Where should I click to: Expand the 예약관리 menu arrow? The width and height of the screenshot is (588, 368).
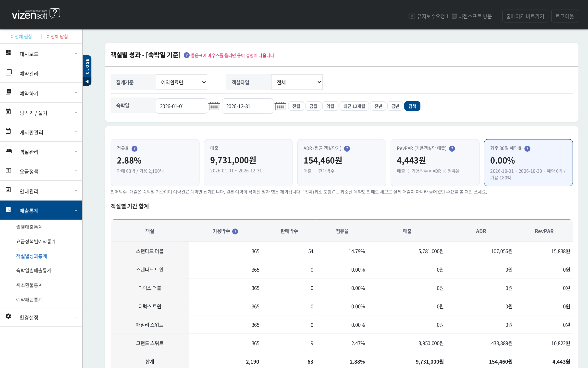pyautogui.click(x=76, y=73)
